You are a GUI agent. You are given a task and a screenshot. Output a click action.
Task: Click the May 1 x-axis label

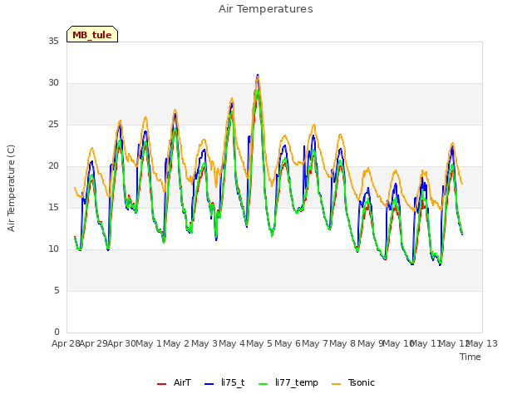[149, 343]
